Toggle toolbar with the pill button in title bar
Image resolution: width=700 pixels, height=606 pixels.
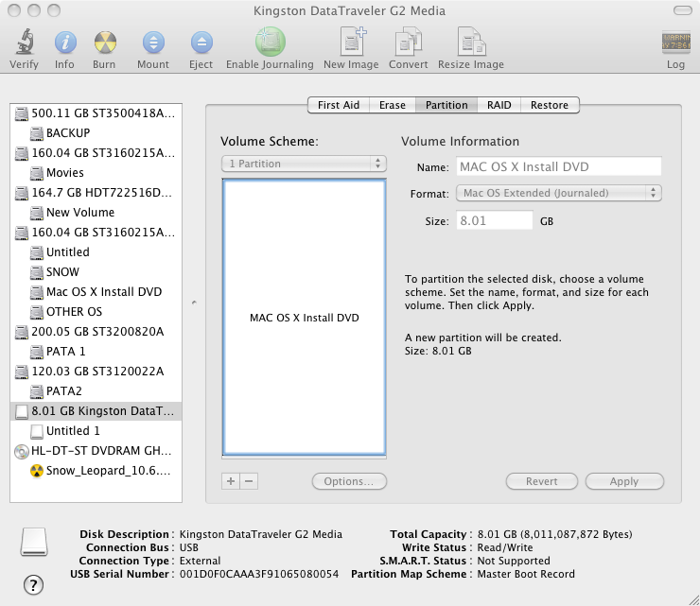(x=683, y=10)
